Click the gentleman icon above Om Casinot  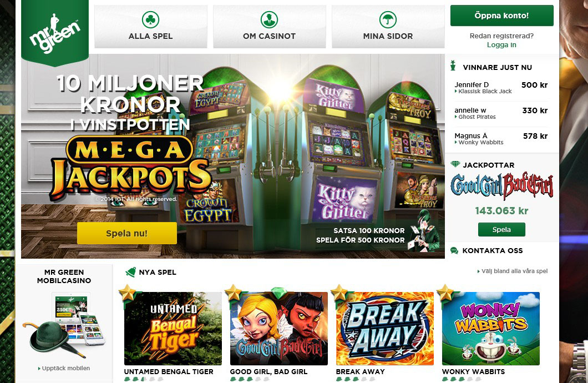269,19
